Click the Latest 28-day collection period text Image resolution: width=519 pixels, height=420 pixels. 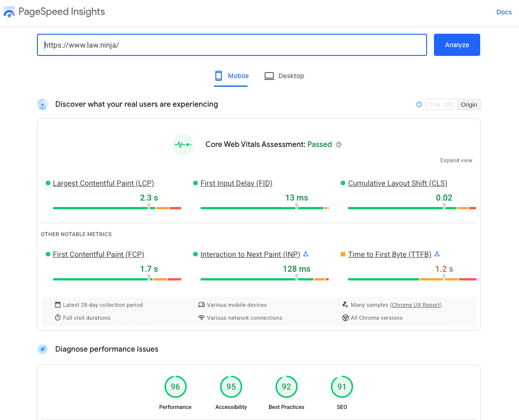point(103,305)
